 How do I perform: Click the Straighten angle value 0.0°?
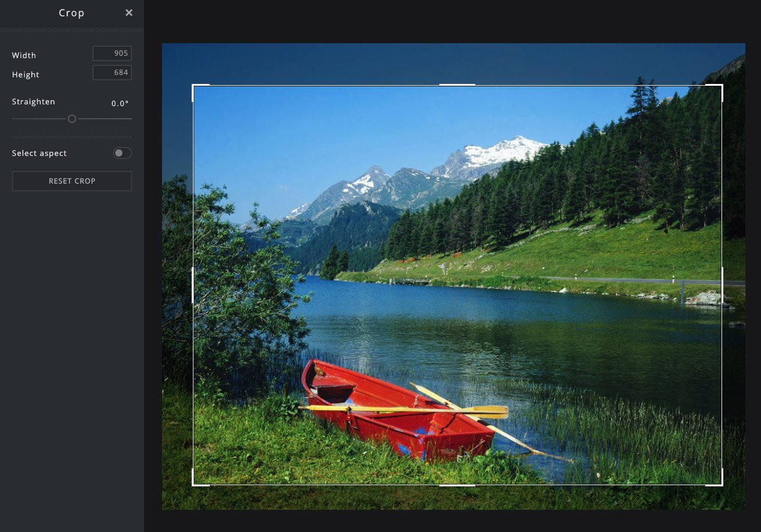120,104
